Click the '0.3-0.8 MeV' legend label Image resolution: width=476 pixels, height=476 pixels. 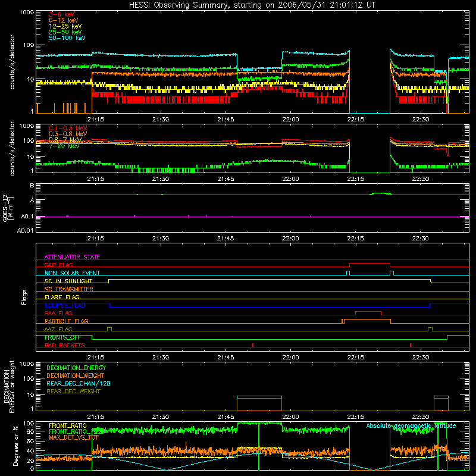[68, 134]
